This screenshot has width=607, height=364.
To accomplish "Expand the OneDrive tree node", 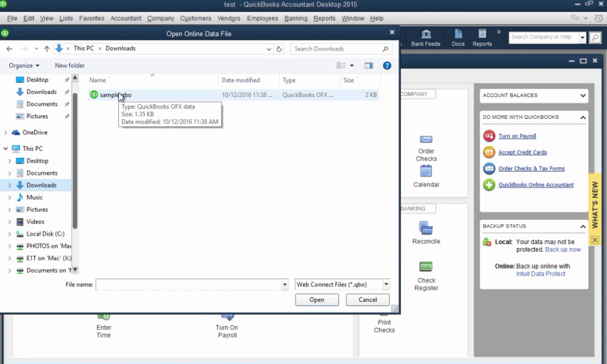I will tap(5, 132).
